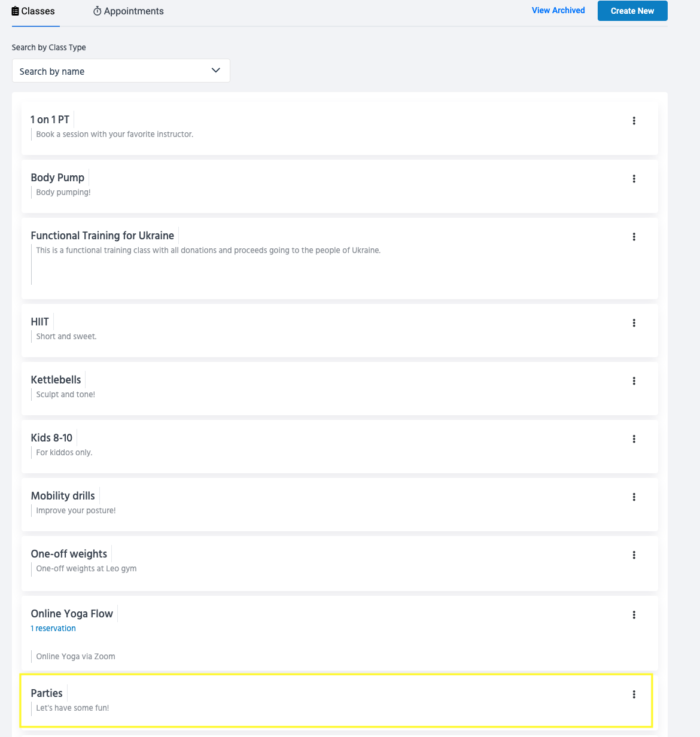The width and height of the screenshot is (700, 737).
Task: Click the Online Yoga Flow class title
Action: click(72, 614)
